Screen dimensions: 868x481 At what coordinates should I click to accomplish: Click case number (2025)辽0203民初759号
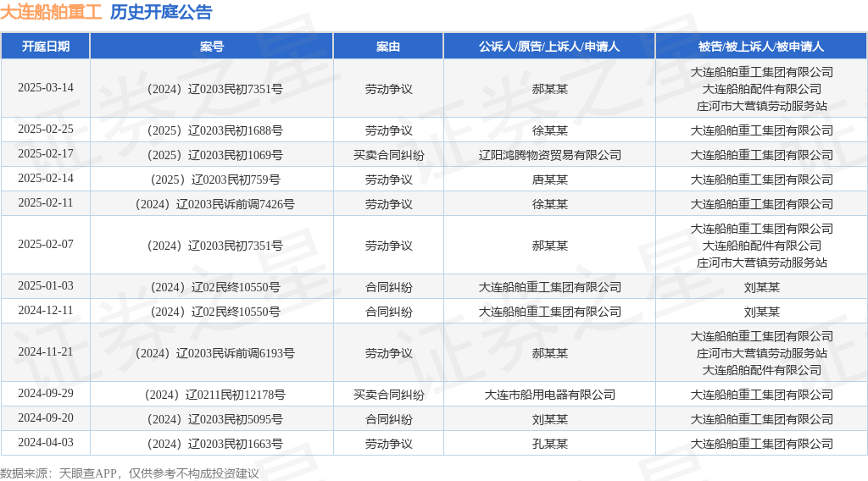214,180
